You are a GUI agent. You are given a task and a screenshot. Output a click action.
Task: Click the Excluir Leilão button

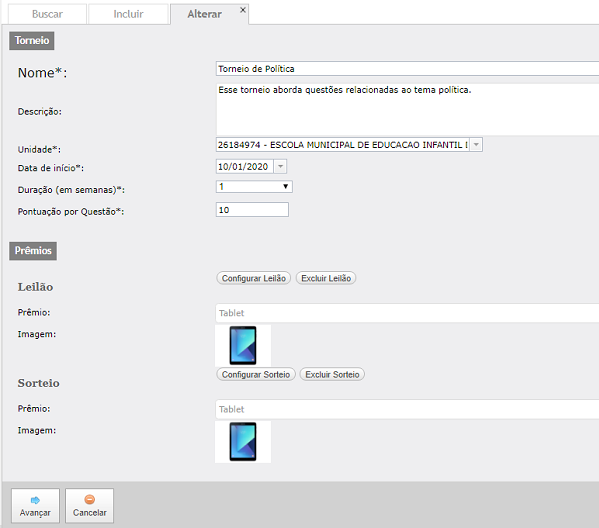[326, 278]
